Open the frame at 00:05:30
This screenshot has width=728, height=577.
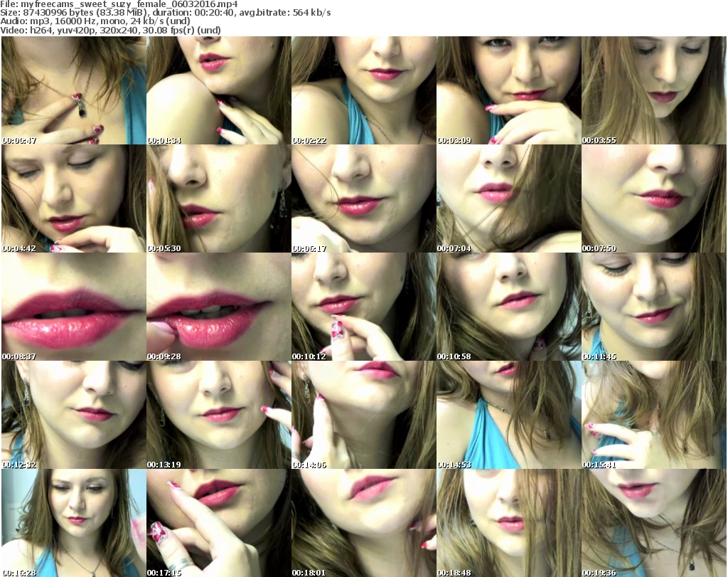pyautogui.click(x=219, y=198)
